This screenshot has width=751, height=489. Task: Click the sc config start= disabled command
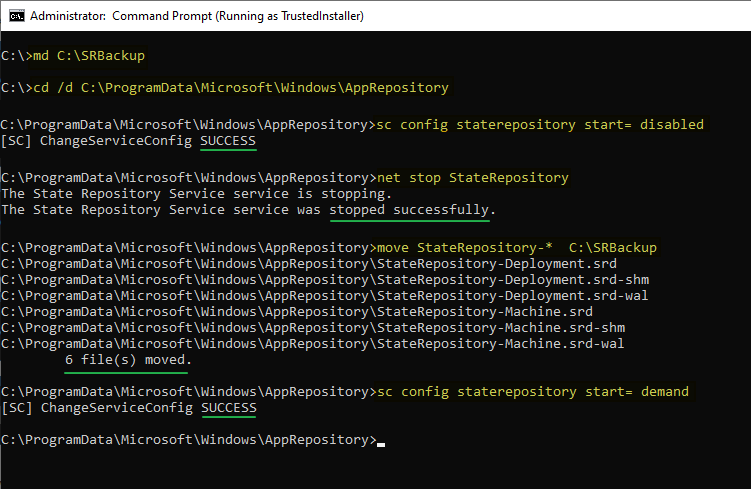[x=537, y=125]
